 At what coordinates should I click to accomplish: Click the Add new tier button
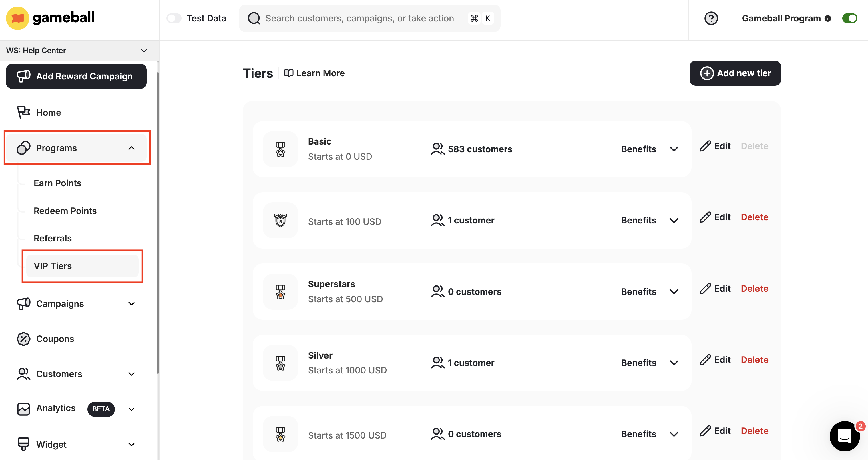(735, 73)
